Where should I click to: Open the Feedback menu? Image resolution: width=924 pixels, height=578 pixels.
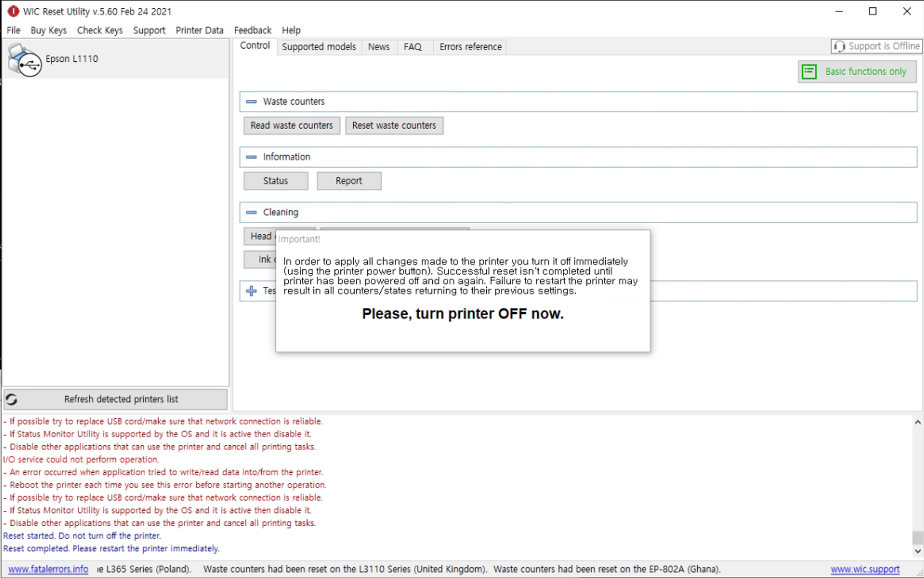253,30
